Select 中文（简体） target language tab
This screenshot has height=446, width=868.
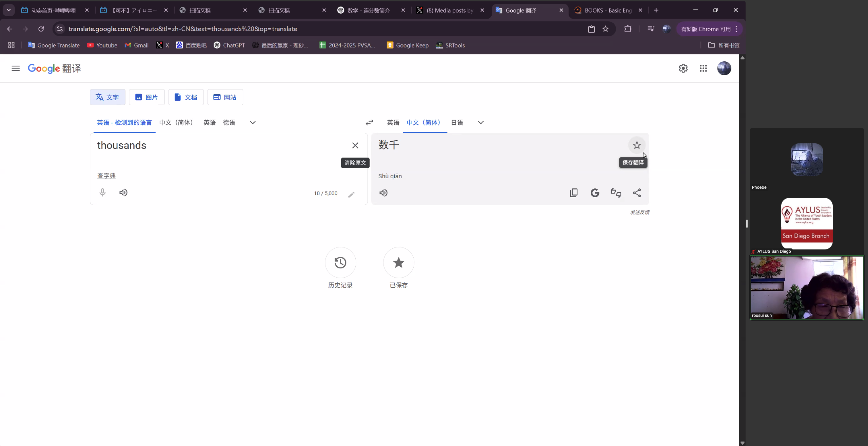coord(425,123)
